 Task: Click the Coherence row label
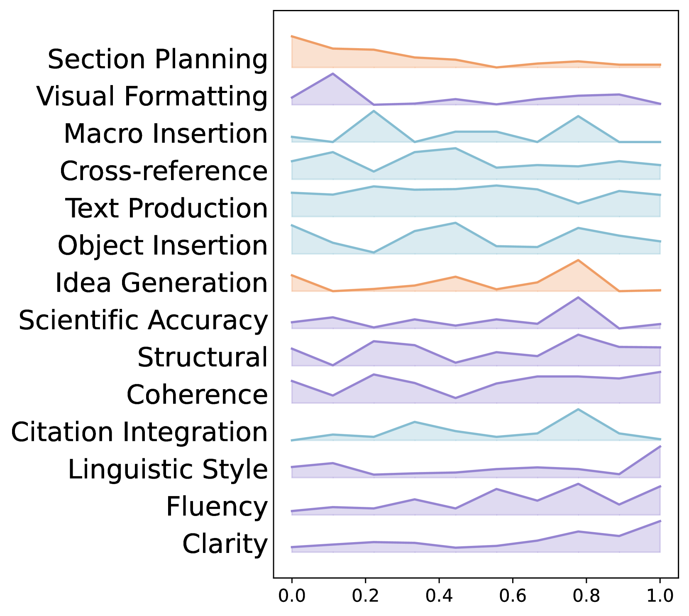click(x=197, y=394)
